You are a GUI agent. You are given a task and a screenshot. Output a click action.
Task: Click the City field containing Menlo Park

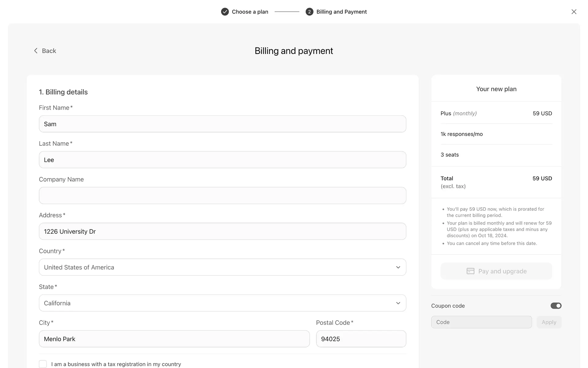coord(174,339)
